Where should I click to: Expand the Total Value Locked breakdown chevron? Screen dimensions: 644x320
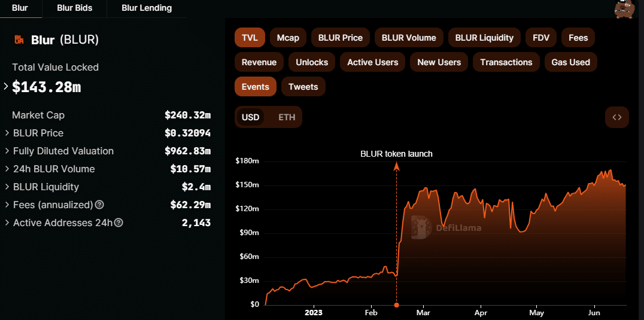6,87
